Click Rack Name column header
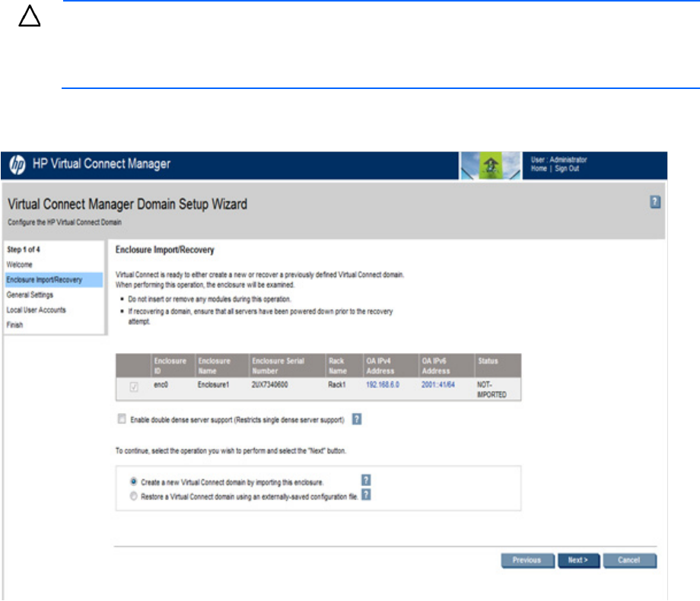 344,366
